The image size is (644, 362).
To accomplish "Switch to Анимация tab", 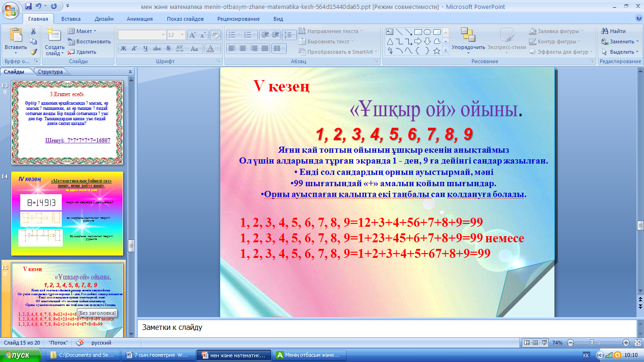I will tap(140, 19).
